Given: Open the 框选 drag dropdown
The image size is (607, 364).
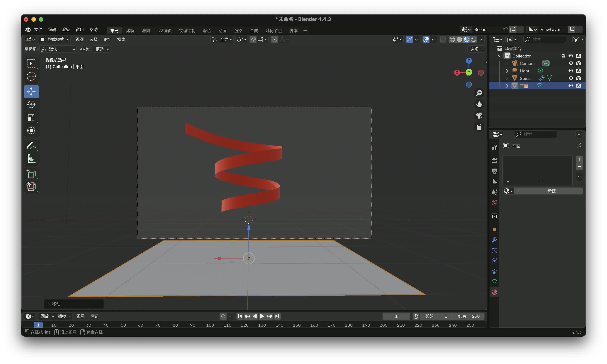Looking at the screenshot, I should pyautogui.click(x=101, y=49).
